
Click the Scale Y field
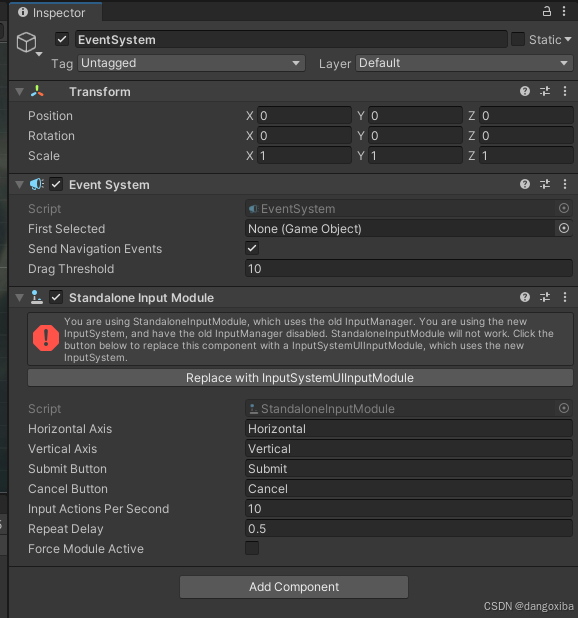(x=415, y=156)
